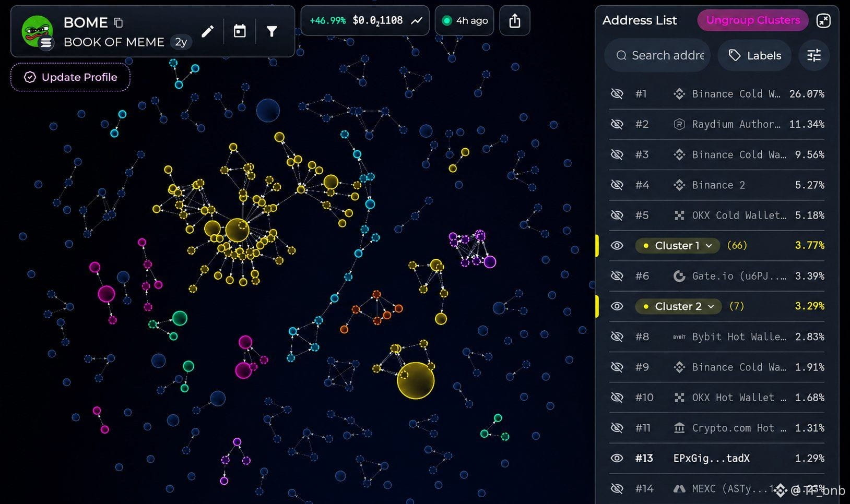Screen dimensions: 850x504
Task: Share the bubble map
Action: tap(515, 20)
